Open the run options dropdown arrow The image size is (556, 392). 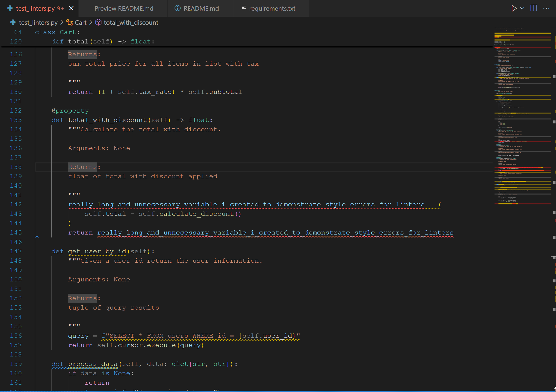(x=522, y=8)
